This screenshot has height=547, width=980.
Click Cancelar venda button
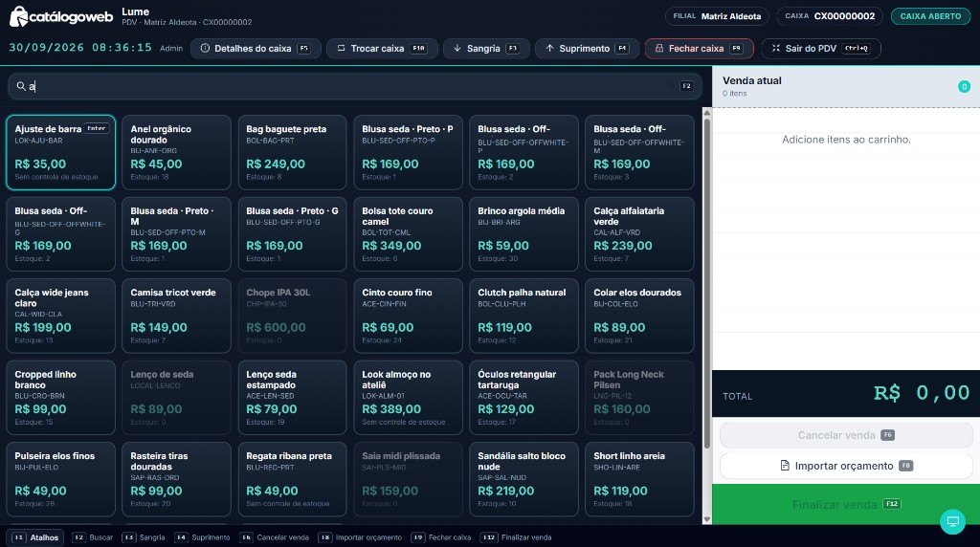(x=846, y=435)
